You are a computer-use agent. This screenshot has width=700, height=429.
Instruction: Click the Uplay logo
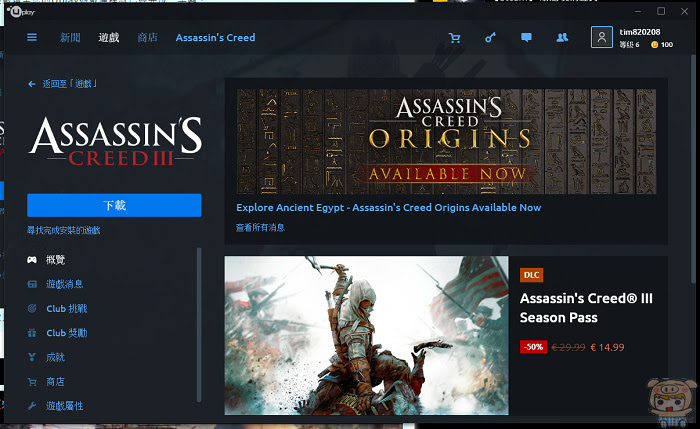(21, 12)
